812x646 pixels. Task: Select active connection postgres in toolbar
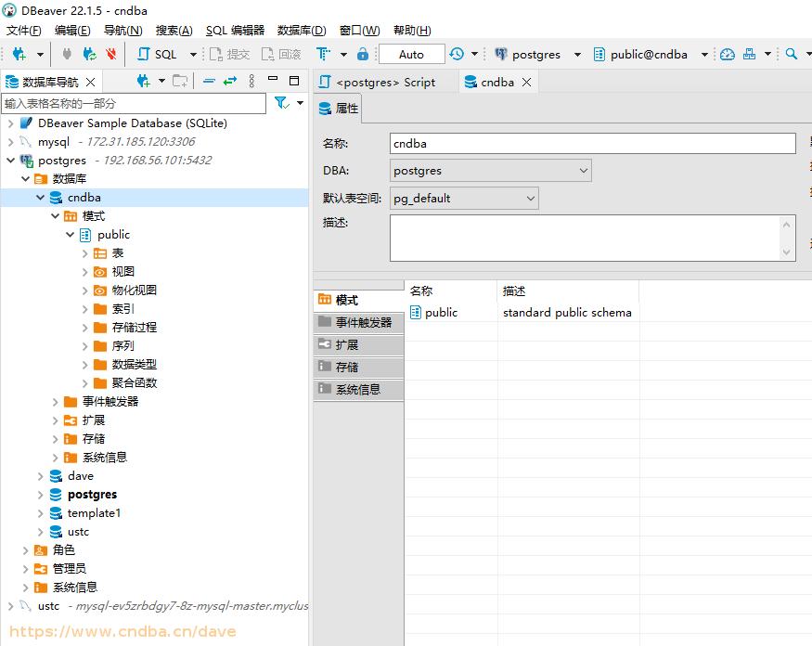(x=527, y=54)
